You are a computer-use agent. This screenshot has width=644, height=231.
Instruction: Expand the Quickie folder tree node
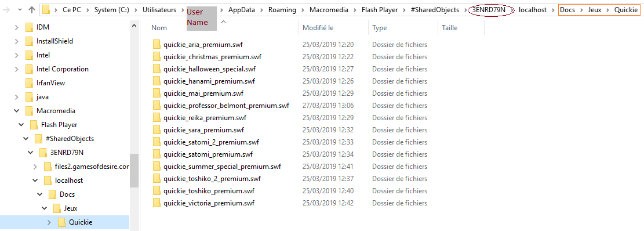coord(49,222)
